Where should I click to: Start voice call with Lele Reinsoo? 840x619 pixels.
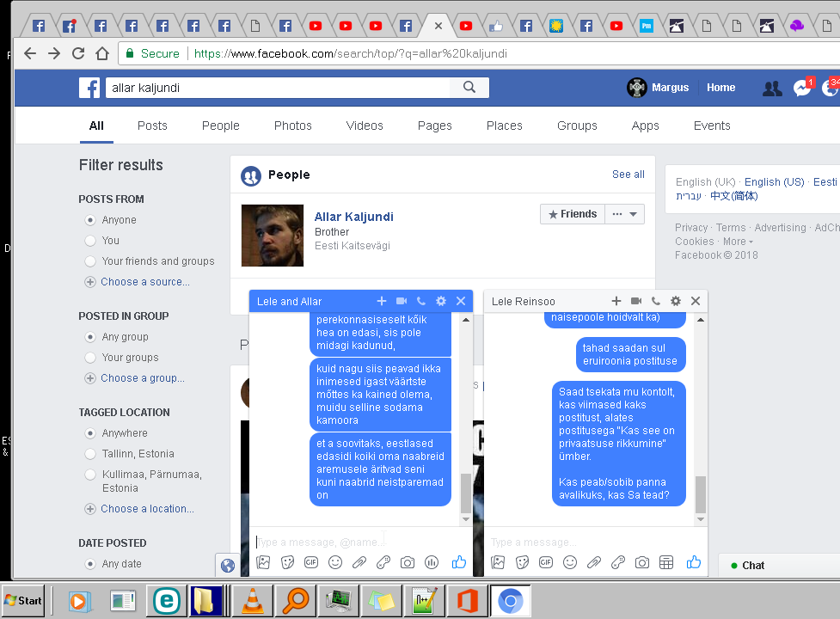(x=656, y=301)
